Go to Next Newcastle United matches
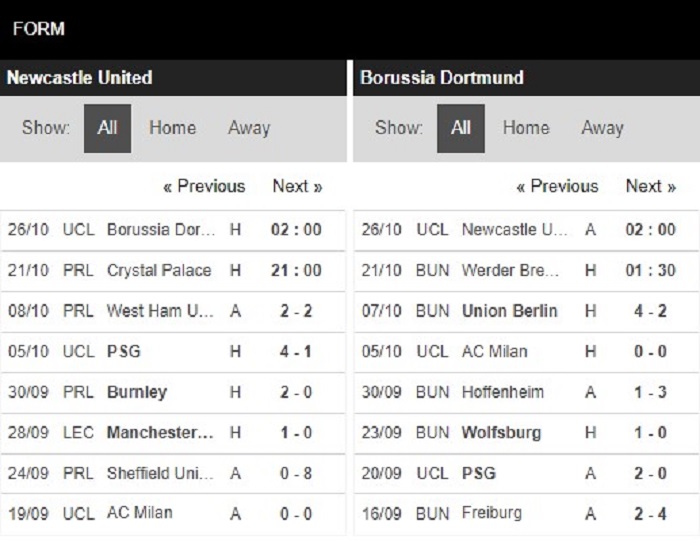Screen dimensions: 700x544 297,186
